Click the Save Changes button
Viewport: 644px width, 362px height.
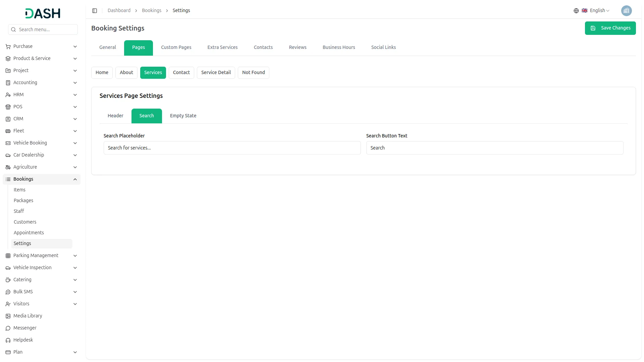[x=610, y=28]
